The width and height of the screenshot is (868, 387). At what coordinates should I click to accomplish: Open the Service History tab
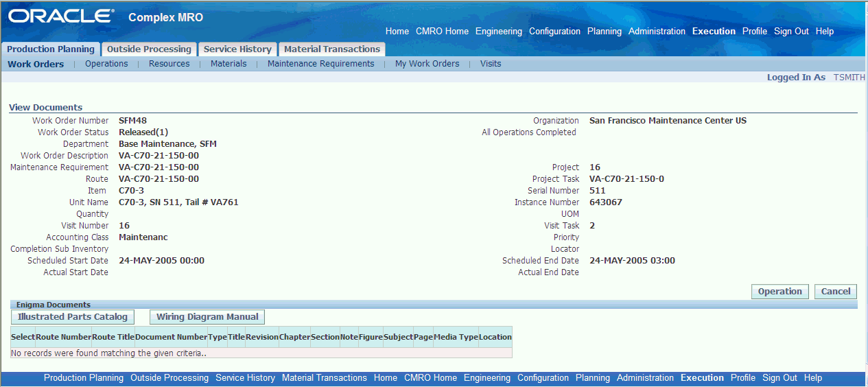click(237, 49)
